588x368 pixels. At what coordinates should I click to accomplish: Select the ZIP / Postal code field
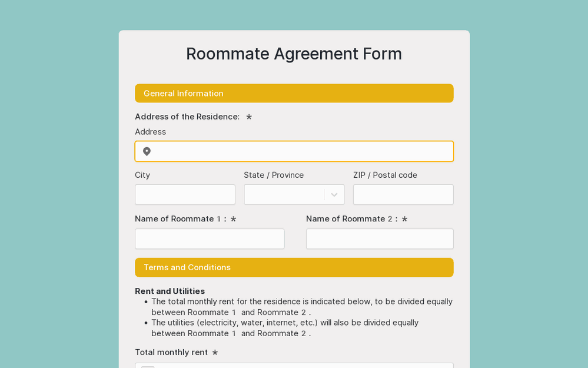403,195
